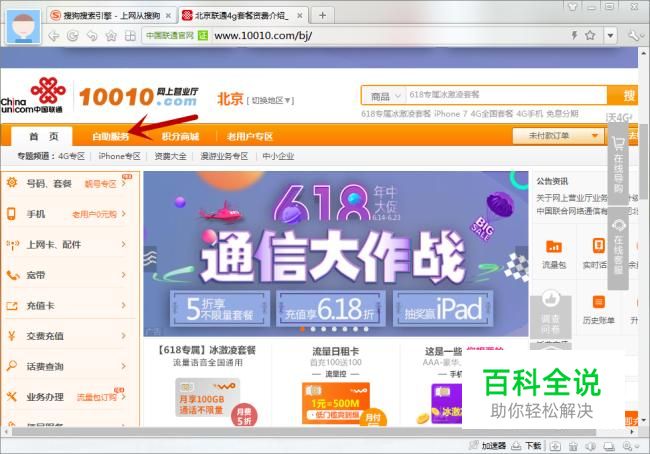650x454 pixels.
Task: Open the 老用户0元购 promo link
Action: point(94,214)
